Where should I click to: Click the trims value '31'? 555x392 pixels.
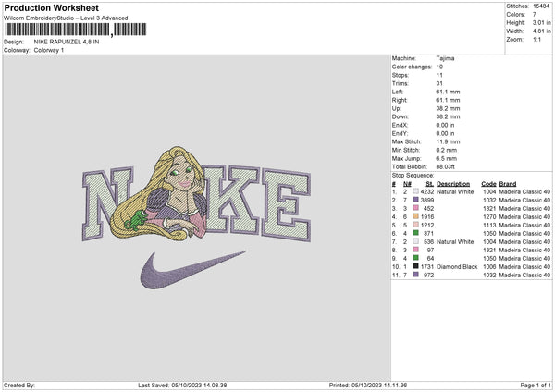pyautogui.click(x=439, y=83)
